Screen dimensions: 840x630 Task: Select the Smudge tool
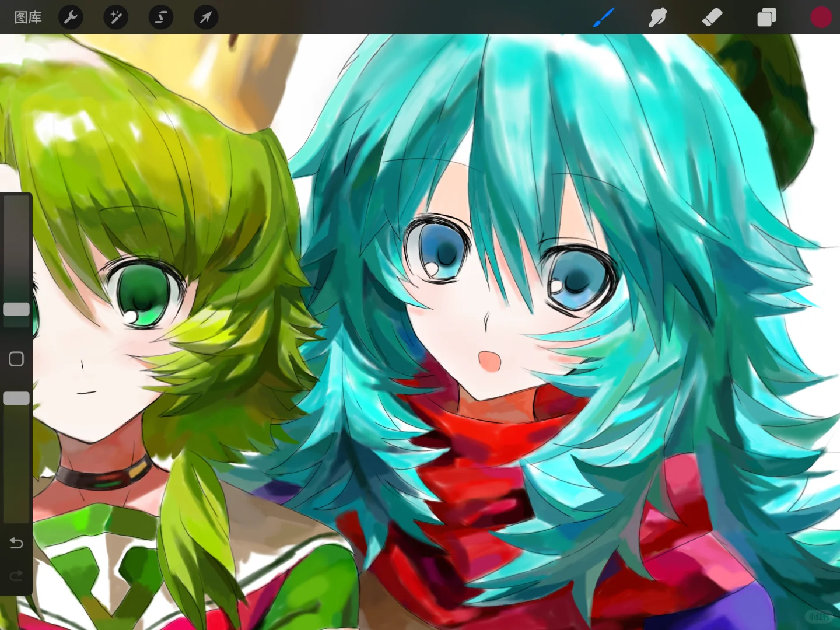point(657,17)
